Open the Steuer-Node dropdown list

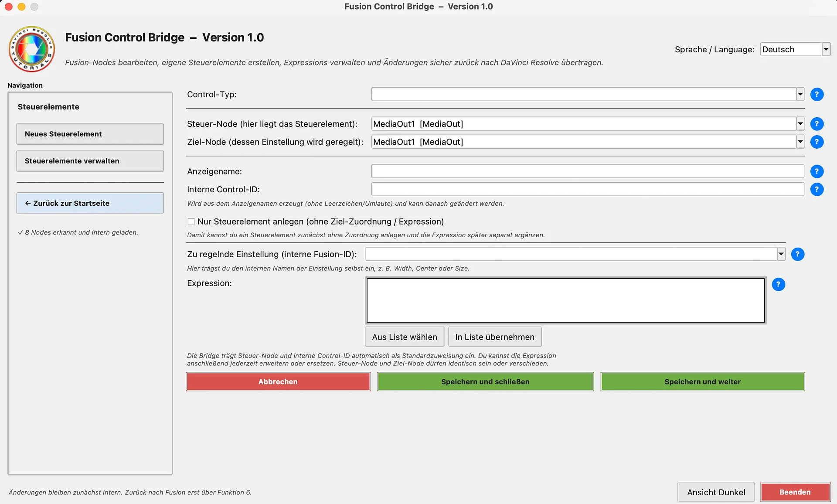click(800, 124)
